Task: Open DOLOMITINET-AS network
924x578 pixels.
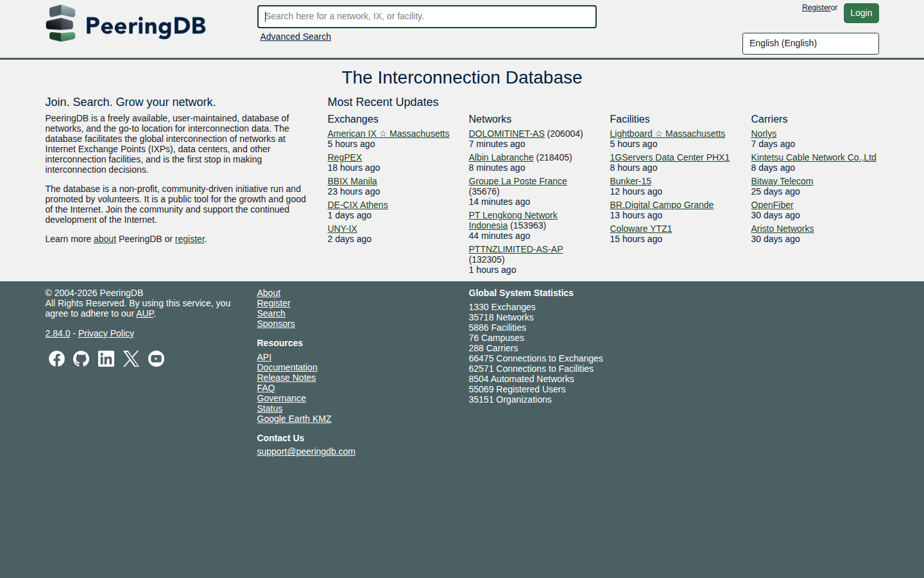Action: pos(506,134)
